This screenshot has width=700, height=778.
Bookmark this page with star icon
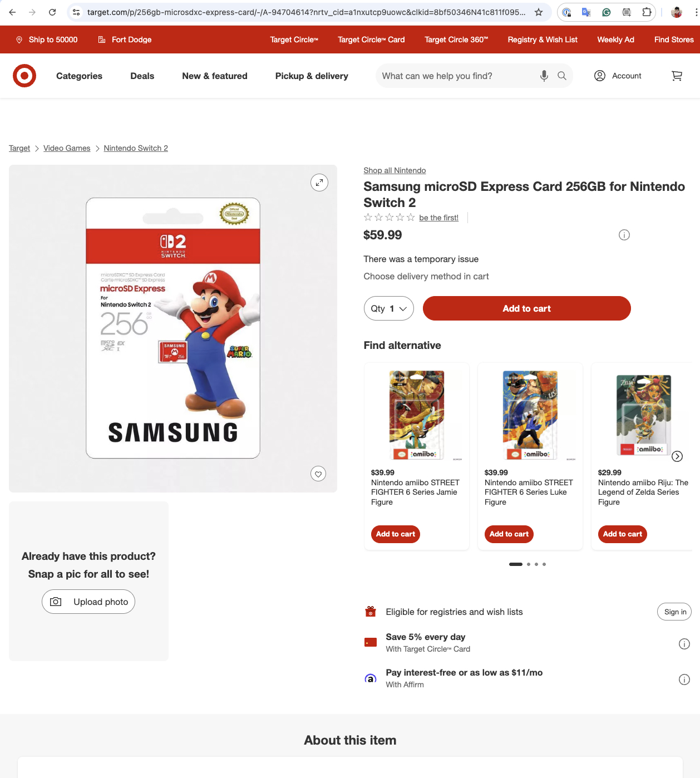click(x=539, y=12)
